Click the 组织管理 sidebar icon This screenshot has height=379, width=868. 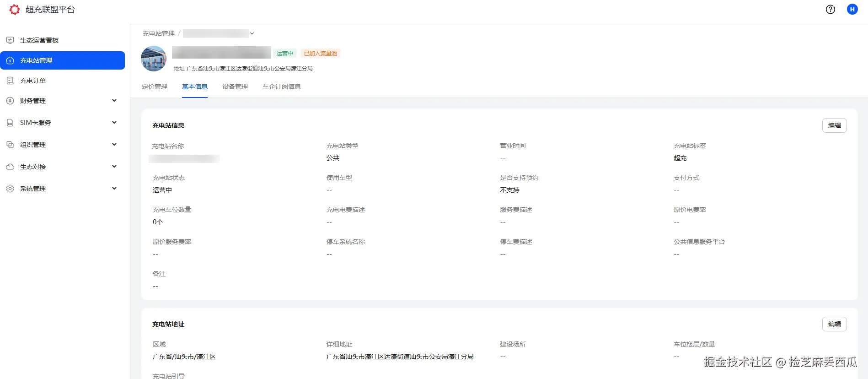pos(10,145)
